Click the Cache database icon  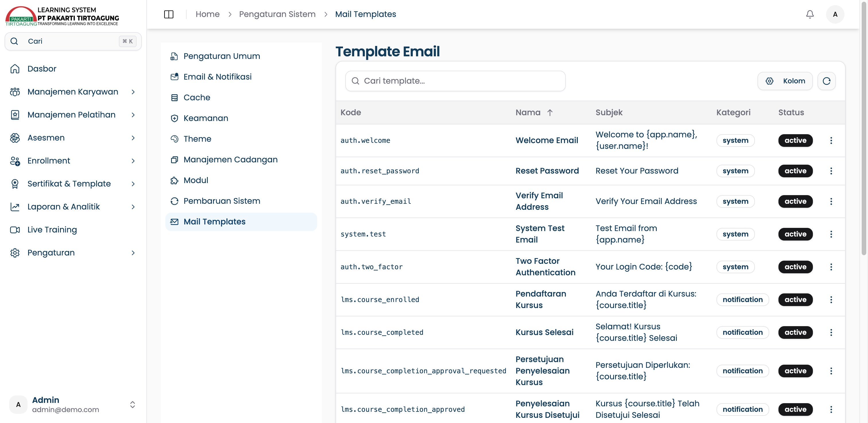(x=174, y=97)
